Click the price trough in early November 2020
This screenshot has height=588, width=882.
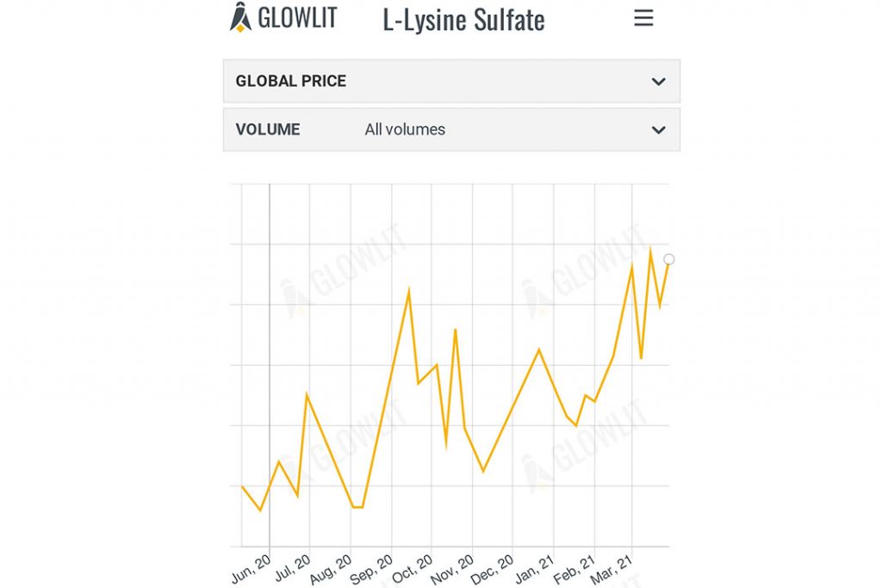[x=483, y=472]
